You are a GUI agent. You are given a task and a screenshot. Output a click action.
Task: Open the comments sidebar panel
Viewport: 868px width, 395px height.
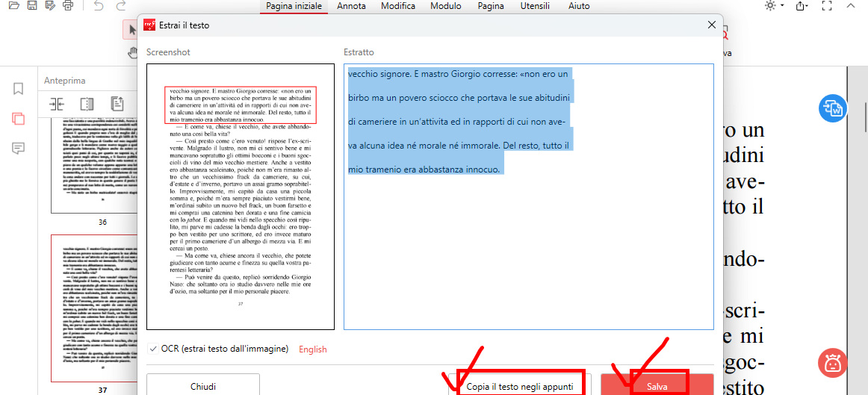19,148
